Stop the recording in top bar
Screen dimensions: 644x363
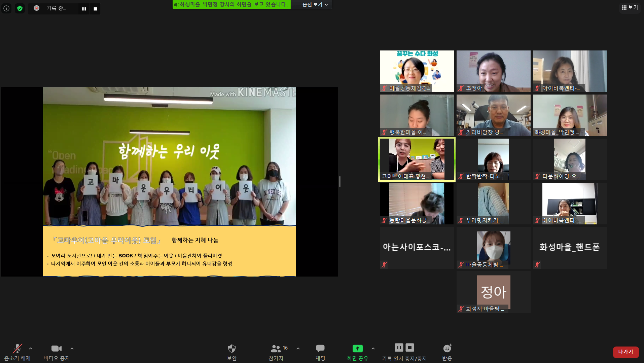(x=96, y=9)
